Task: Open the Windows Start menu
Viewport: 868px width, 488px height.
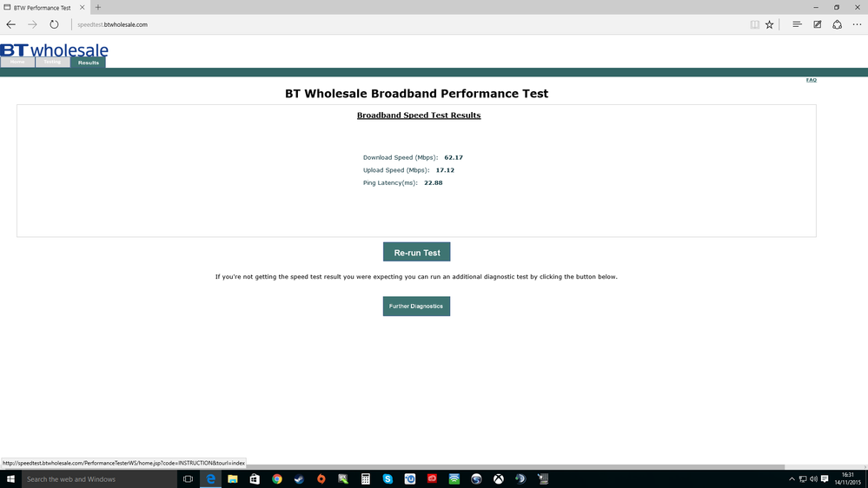Action: 10,479
